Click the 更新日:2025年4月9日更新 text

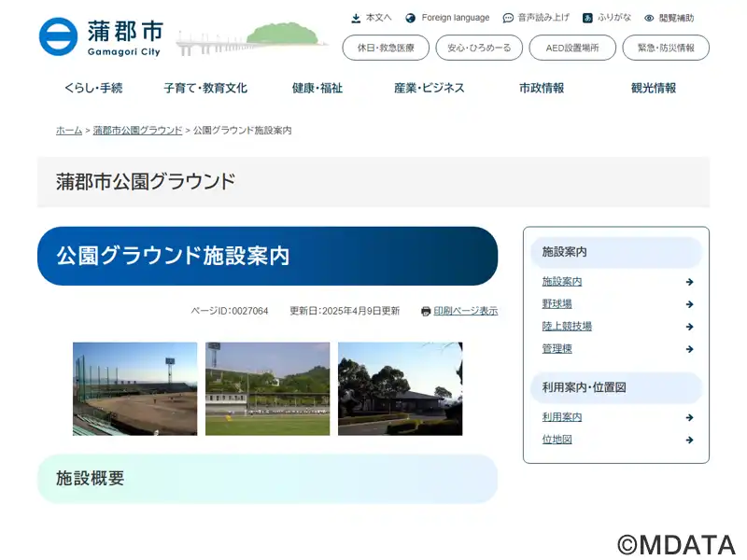[345, 311]
